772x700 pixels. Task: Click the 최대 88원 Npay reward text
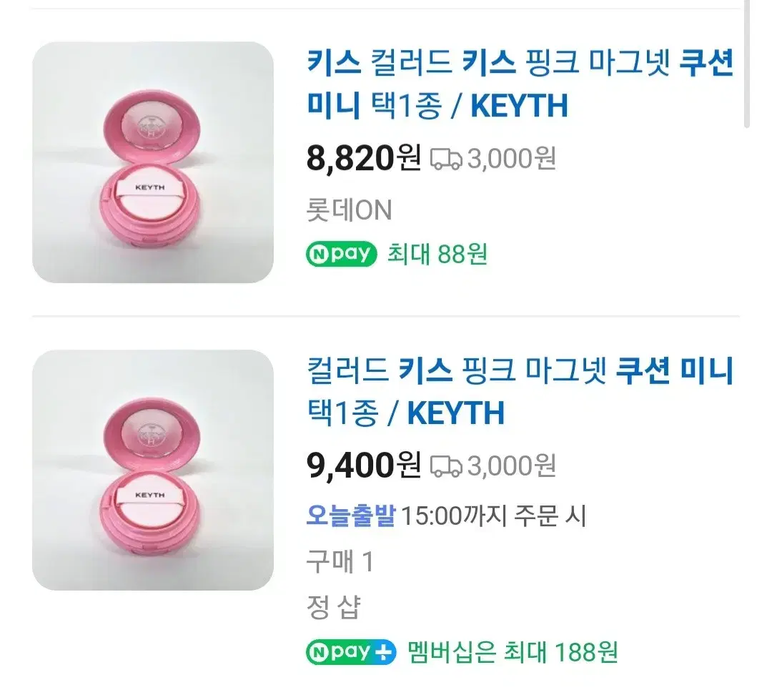point(437,254)
